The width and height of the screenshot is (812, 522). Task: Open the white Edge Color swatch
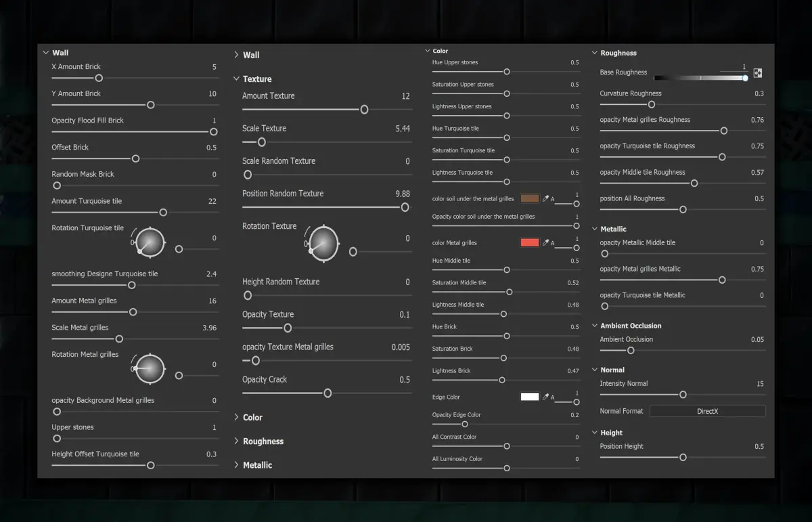point(530,397)
